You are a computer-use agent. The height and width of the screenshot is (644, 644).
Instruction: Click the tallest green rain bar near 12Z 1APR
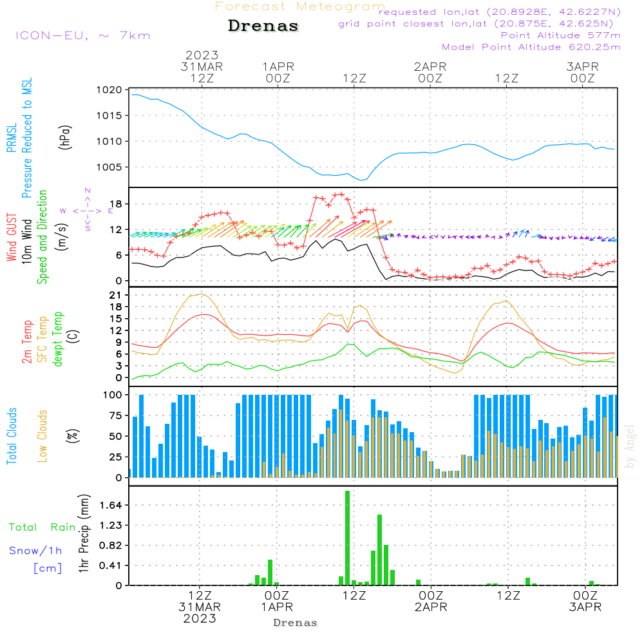[x=348, y=538]
